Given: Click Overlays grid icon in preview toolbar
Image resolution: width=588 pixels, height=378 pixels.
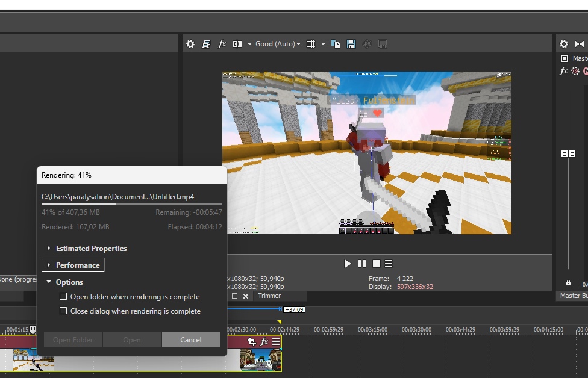Looking at the screenshot, I should click(x=311, y=44).
